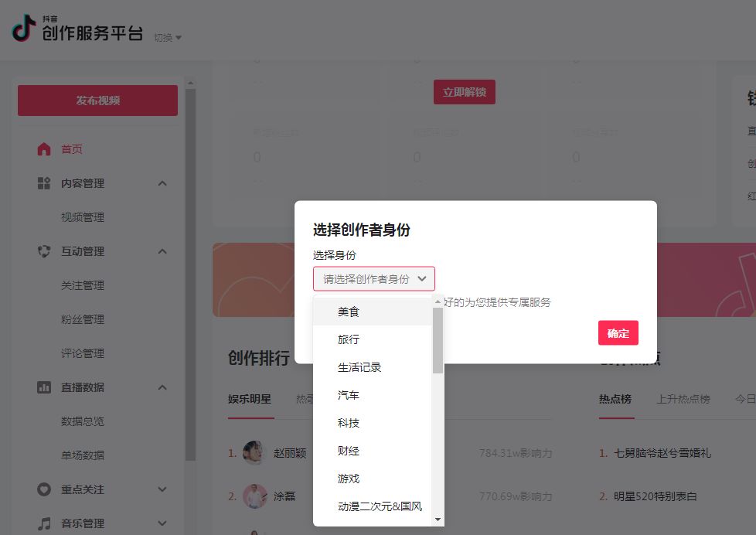Click 赵丽颖's avatar in the ranking
This screenshot has height=535, width=756.
pos(254,454)
